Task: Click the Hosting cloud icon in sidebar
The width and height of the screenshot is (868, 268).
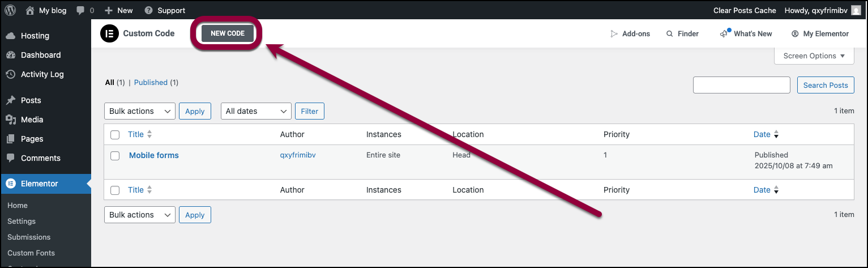Action: 11,36
